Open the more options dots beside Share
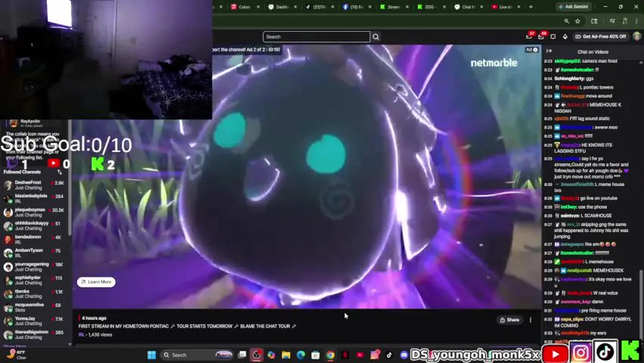Image resolution: width=644 pixels, height=363 pixels. click(530, 320)
